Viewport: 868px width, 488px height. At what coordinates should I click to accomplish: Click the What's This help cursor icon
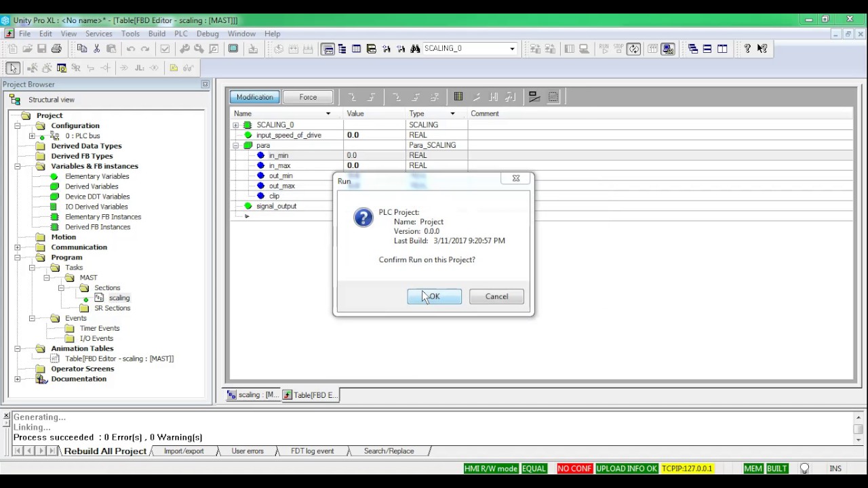(762, 49)
